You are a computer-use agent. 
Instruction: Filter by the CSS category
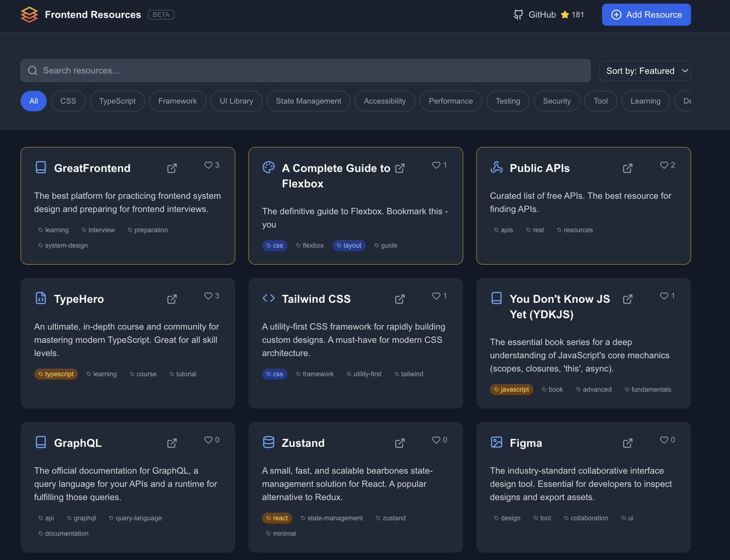68,101
